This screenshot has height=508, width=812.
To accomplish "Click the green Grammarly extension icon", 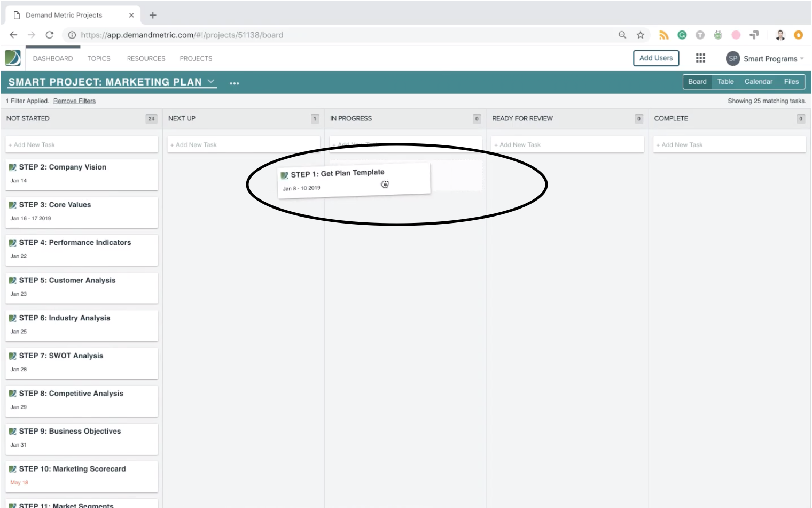I will pyautogui.click(x=682, y=35).
